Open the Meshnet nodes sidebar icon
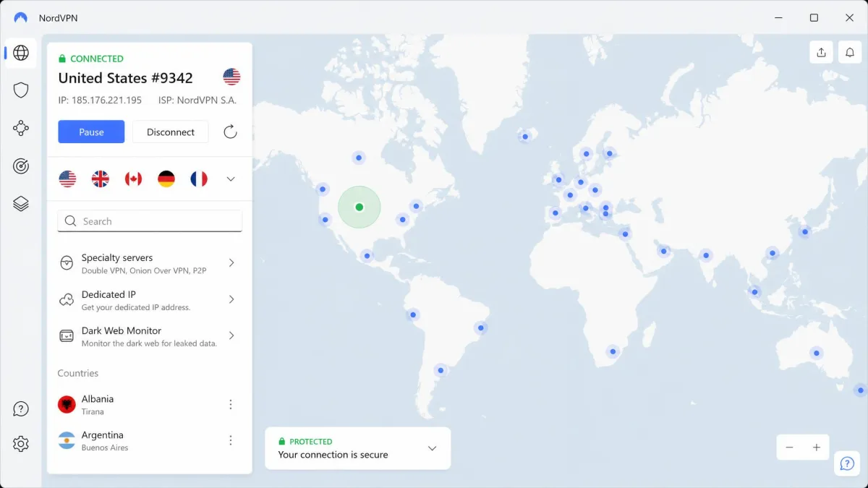This screenshot has width=868, height=488. coord(21,129)
